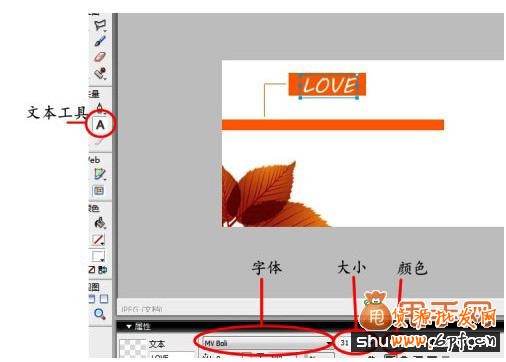This screenshot has width=506, height=362.
Task: Reset to default stroke and fill colors
Action: tap(92, 270)
